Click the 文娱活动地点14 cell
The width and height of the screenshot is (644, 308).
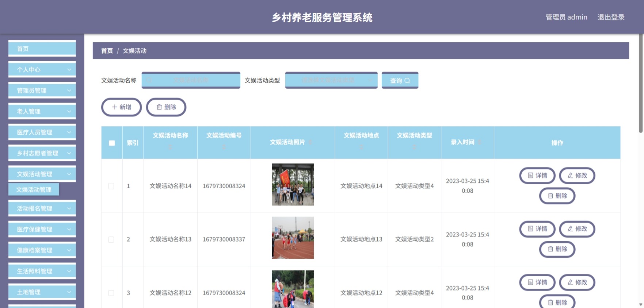tap(361, 186)
